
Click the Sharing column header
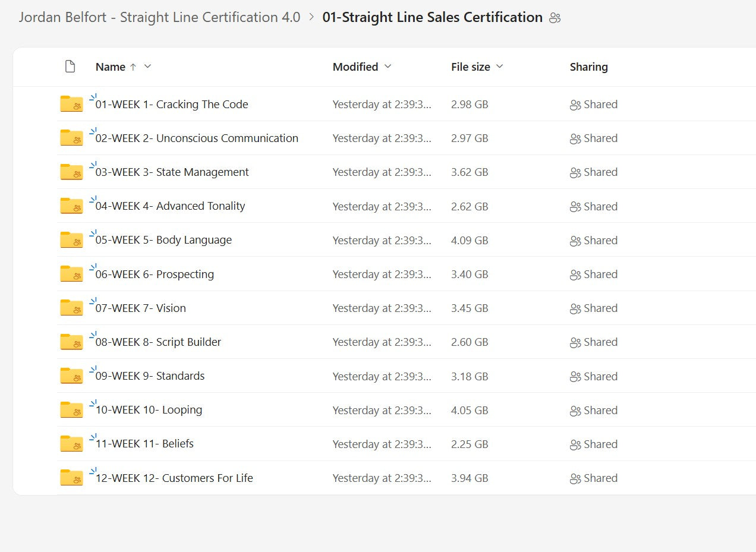pyautogui.click(x=588, y=67)
